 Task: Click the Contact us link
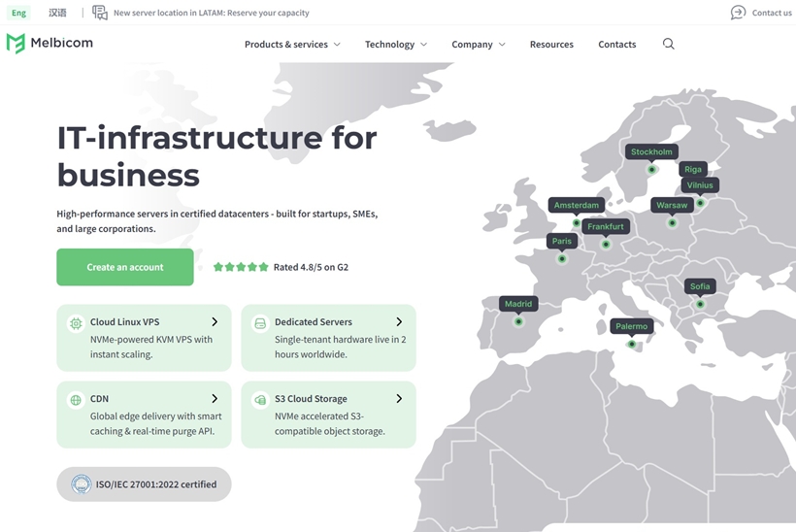coord(772,13)
